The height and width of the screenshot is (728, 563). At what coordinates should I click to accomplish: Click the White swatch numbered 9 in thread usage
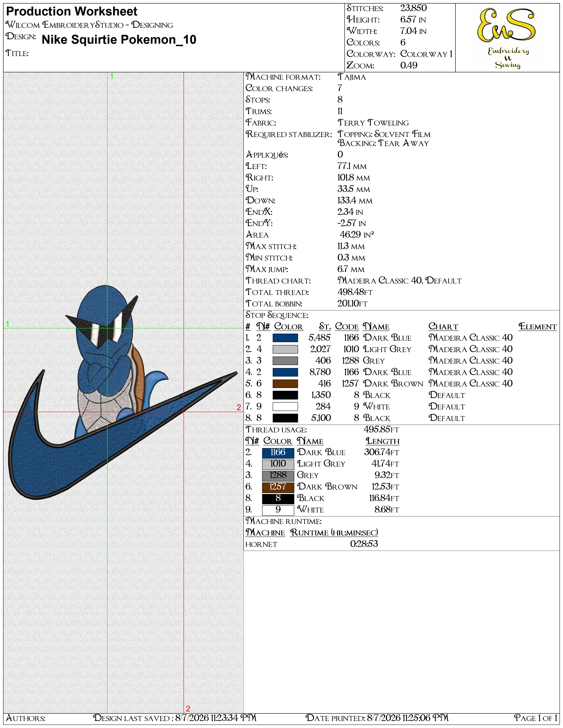pyautogui.click(x=278, y=510)
